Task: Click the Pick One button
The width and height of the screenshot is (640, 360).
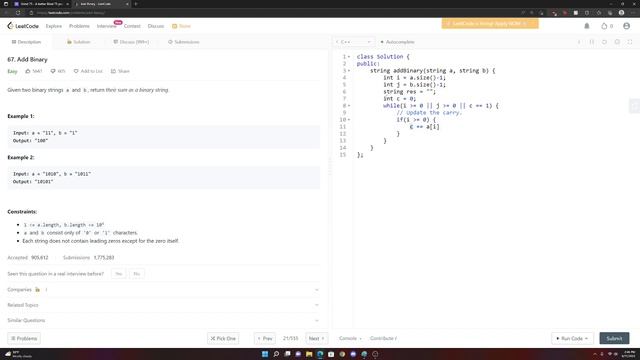Action: 223,338
